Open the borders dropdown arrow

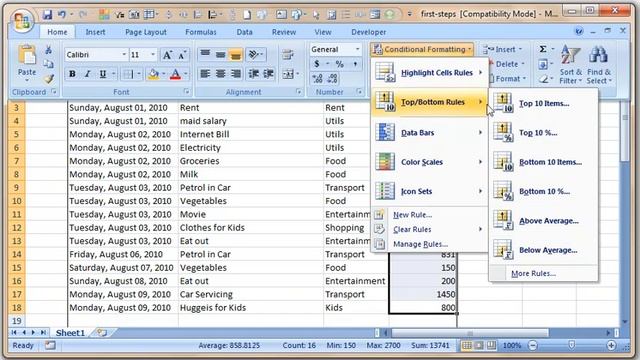(x=139, y=74)
